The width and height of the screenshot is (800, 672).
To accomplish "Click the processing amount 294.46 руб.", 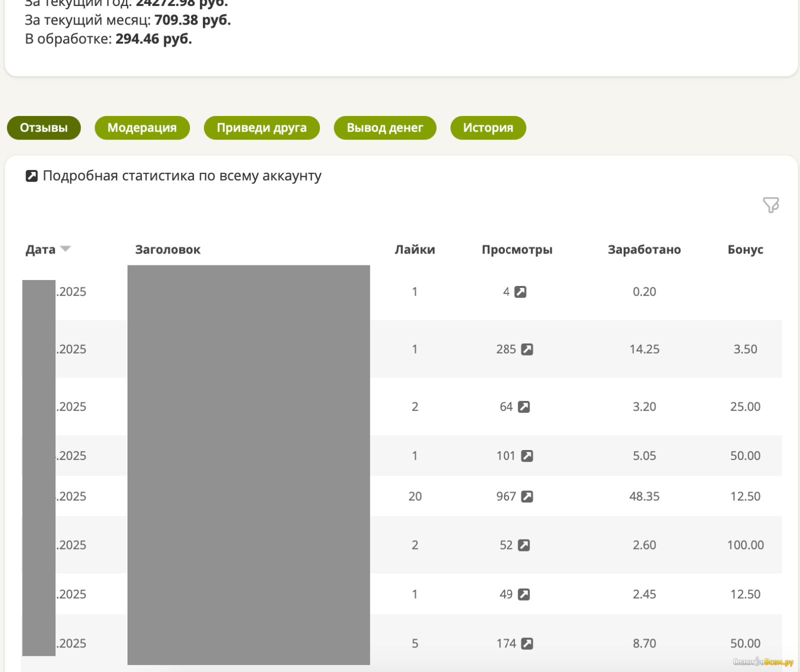I will [x=153, y=39].
